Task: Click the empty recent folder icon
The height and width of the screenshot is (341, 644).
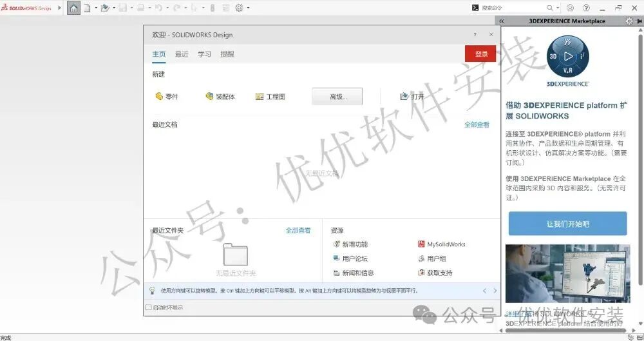Action: coord(235,254)
